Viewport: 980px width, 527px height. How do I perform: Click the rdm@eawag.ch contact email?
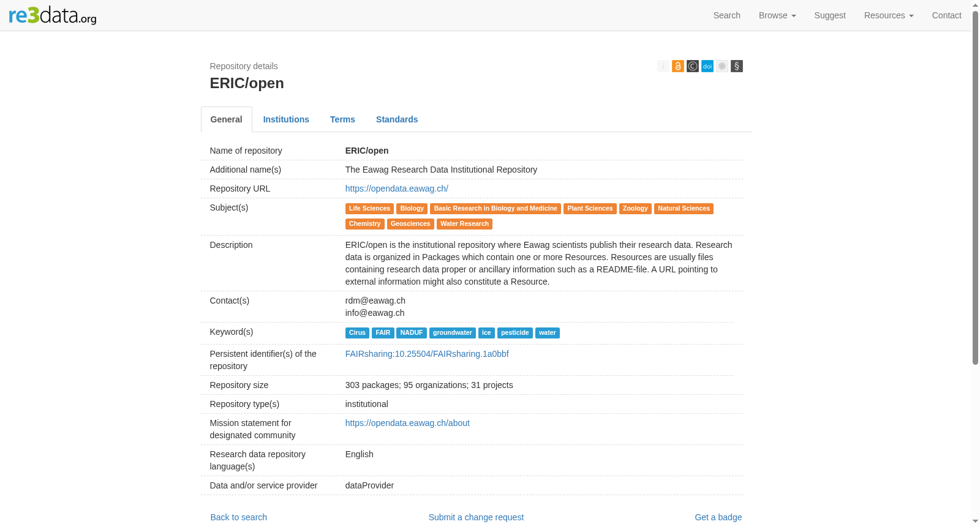[375, 301]
